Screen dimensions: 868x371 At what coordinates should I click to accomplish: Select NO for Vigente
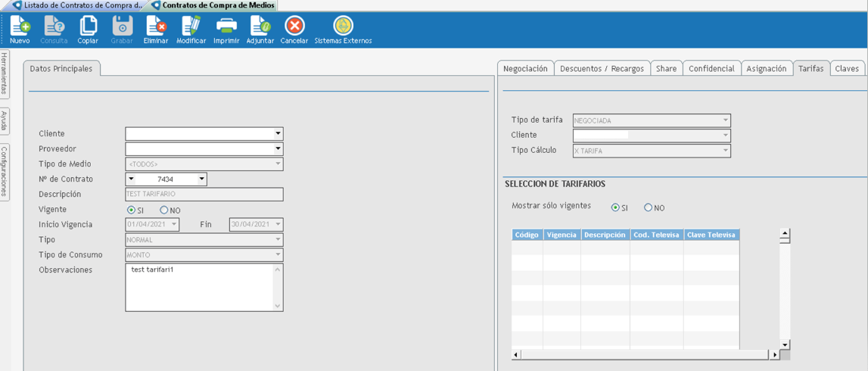(x=164, y=210)
